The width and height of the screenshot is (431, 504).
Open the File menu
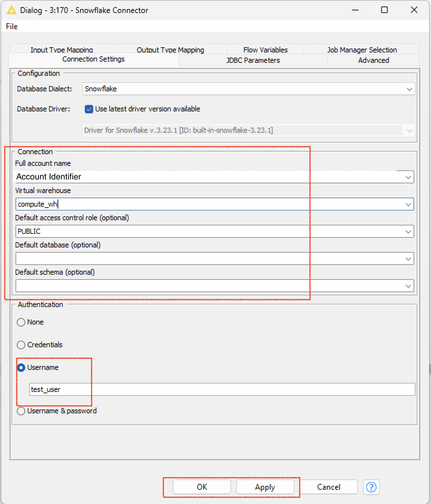pos(11,26)
